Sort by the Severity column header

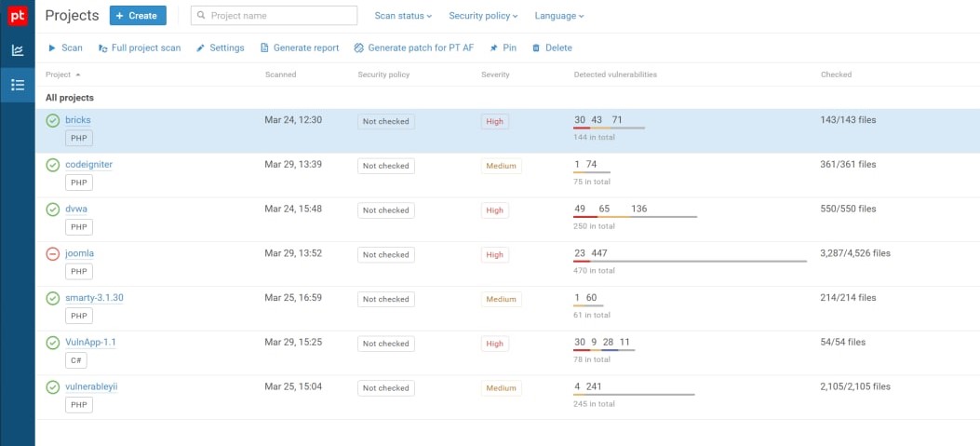495,74
